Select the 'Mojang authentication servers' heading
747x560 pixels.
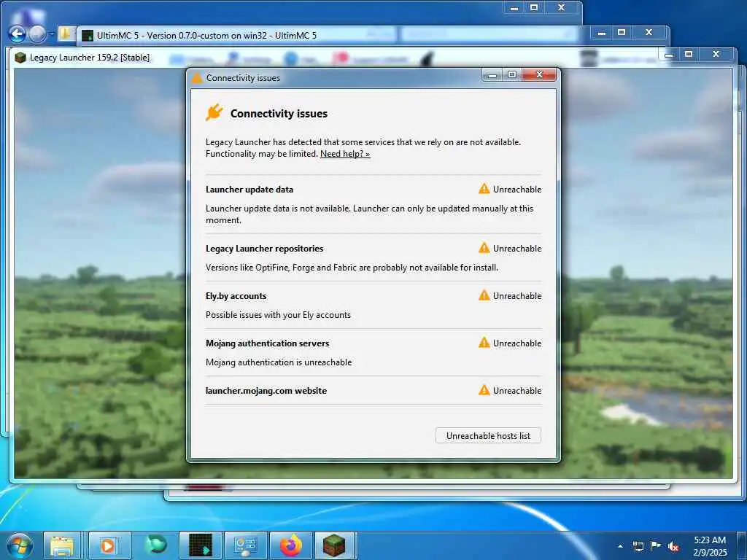(267, 343)
